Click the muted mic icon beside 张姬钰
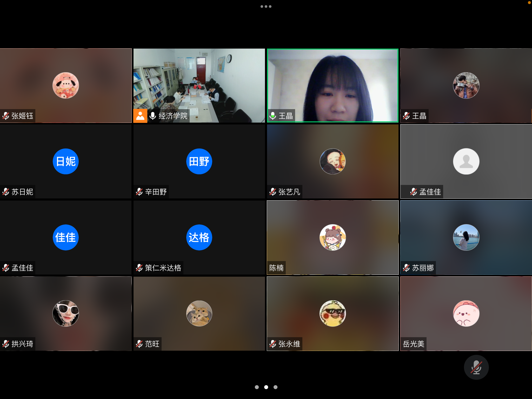The image size is (532, 399). tap(6, 116)
